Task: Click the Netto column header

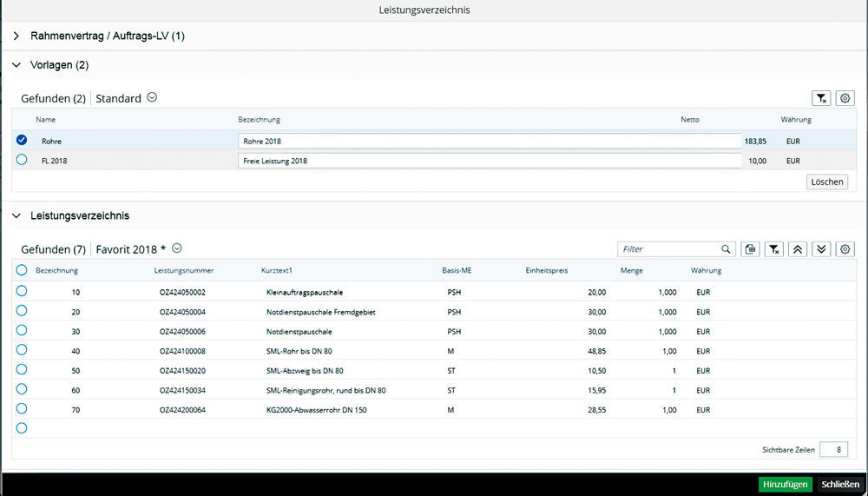Action: [x=689, y=119]
